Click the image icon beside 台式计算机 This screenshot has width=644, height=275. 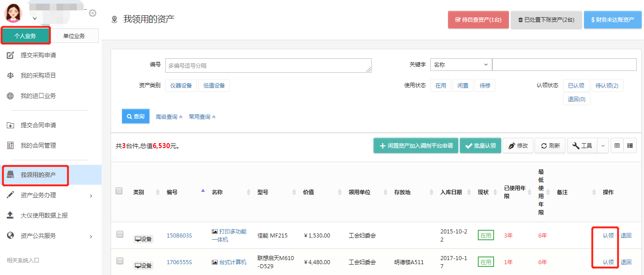215,262
